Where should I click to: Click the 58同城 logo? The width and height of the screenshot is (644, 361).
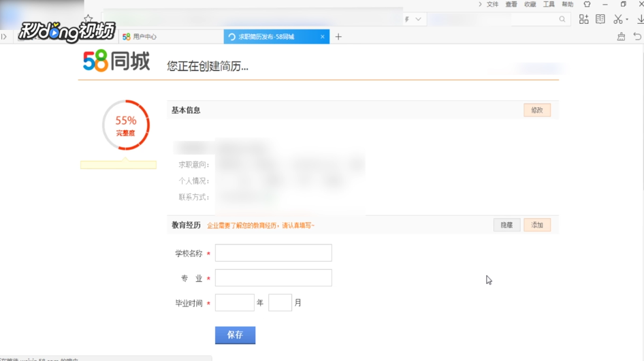pyautogui.click(x=116, y=61)
